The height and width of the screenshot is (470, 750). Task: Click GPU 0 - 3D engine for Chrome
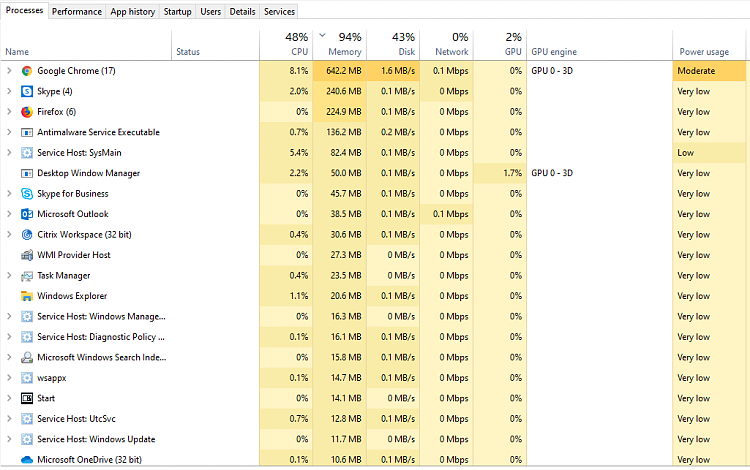tap(552, 71)
